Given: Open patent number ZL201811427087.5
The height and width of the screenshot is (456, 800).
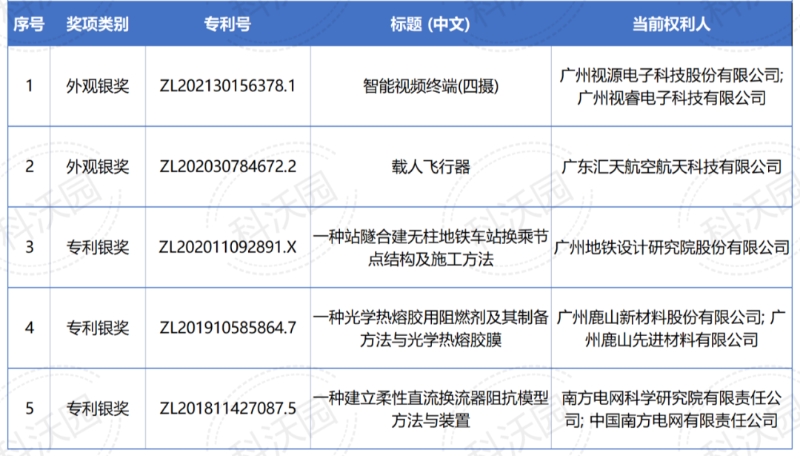Looking at the screenshot, I should 228,408.
